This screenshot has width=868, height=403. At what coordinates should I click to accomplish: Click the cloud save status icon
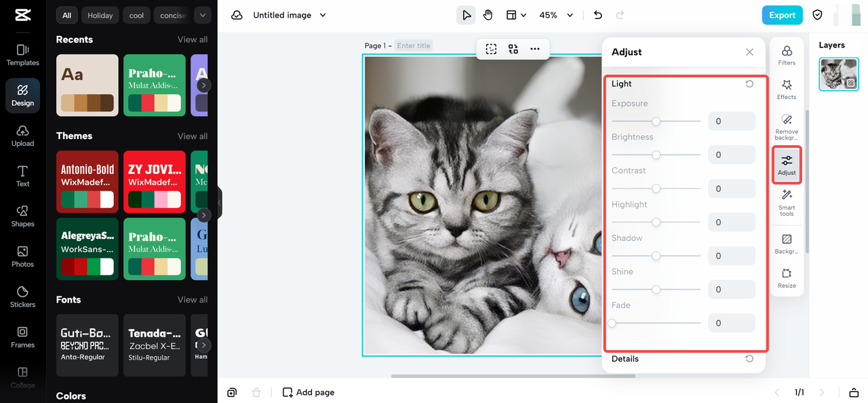click(x=237, y=15)
